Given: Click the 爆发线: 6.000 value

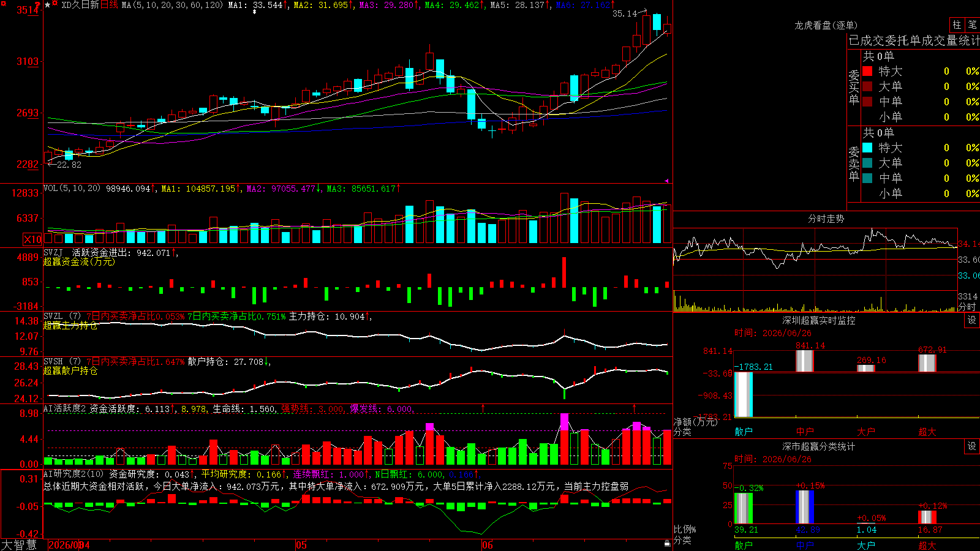Looking at the screenshot, I should point(381,409).
